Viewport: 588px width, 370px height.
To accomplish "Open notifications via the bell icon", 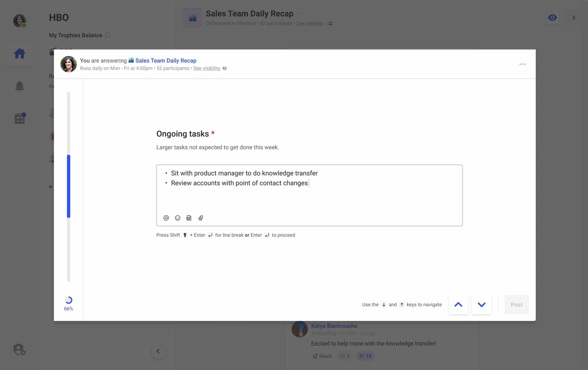I will [x=19, y=86].
